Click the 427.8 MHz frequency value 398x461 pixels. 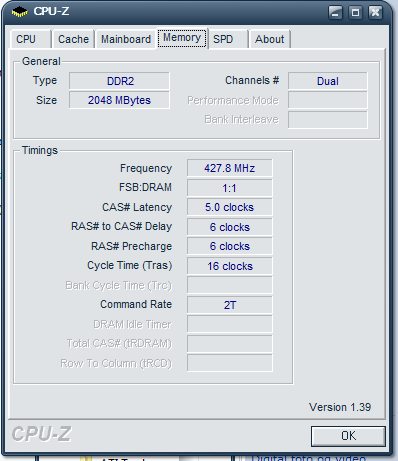230,168
